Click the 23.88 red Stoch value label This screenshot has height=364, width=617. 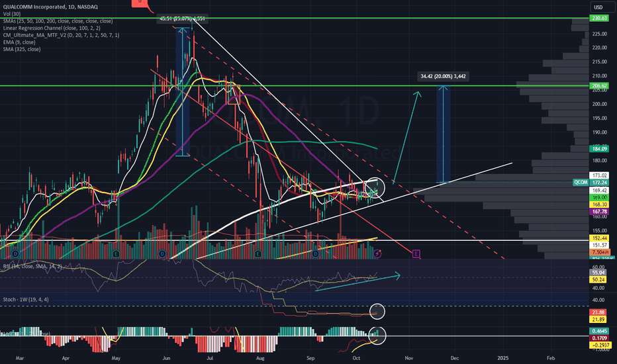coord(598,312)
